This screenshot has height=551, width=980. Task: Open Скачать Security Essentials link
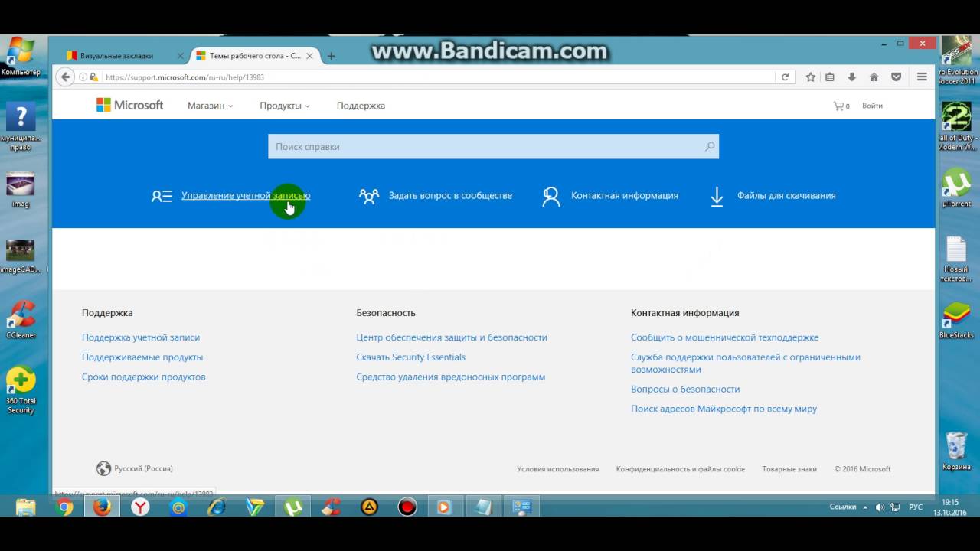coord(410,357)
